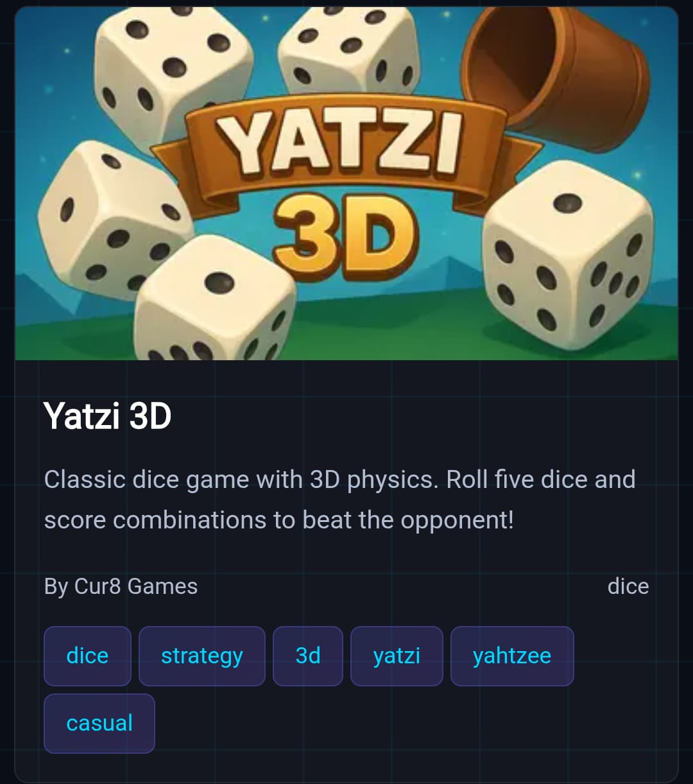
Task: Open the Yatzi 3D game thumbnail
Action: click(x=346, y=184)
